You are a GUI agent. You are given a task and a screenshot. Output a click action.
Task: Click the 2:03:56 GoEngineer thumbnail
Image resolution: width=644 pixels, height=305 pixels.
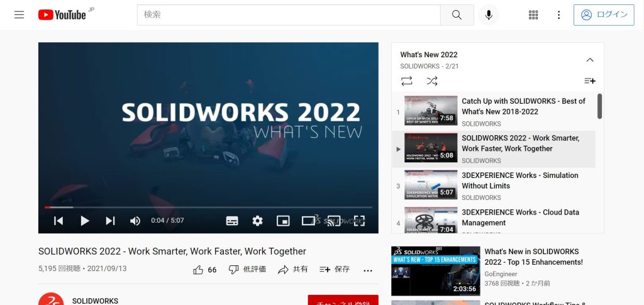(435, 271)
